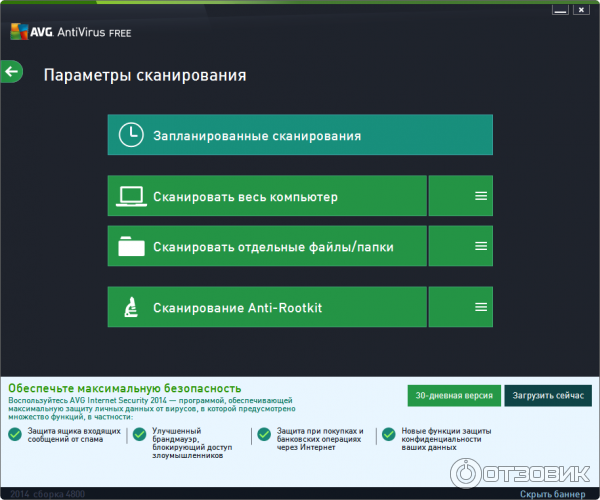Choose Сканировать отдельные файлы/папки
Viewport: 600px width, 500px height.
(x=267, y=246)
